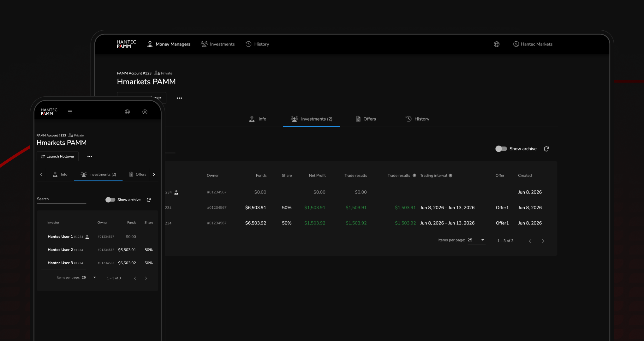
Task: Click info icon next to Trading interval header
Action: 450,176
